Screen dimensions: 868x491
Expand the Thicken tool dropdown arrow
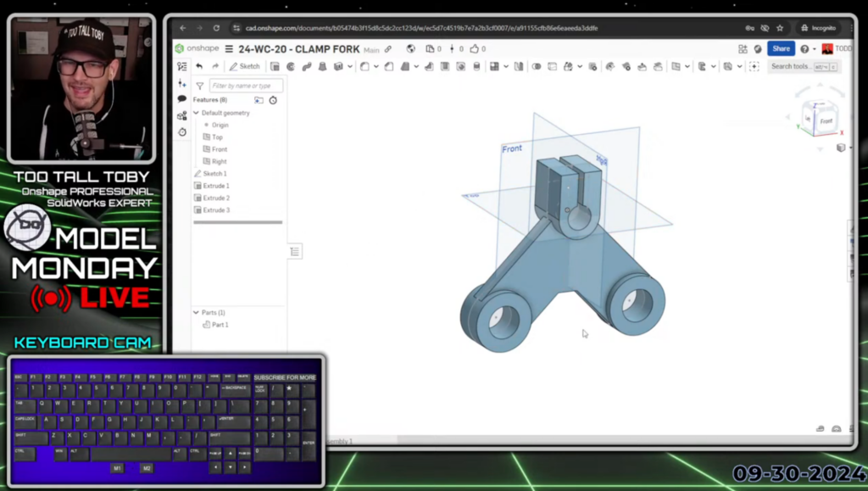click(x=350, y=67)
